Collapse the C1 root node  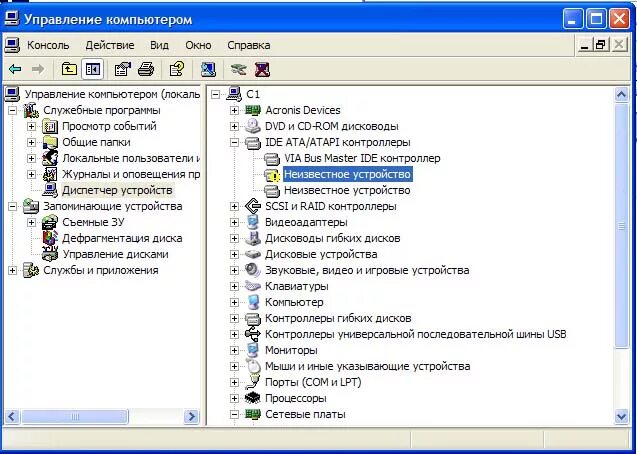tap(215, 94)
